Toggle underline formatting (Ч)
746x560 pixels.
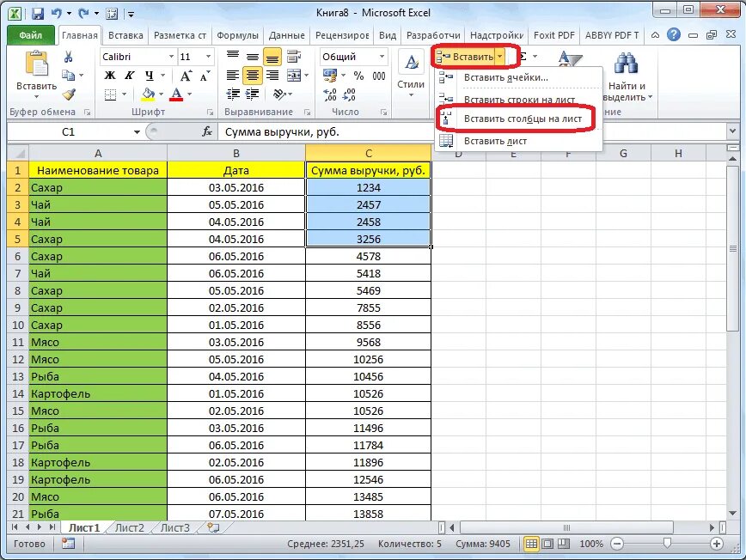coord(150,75)
